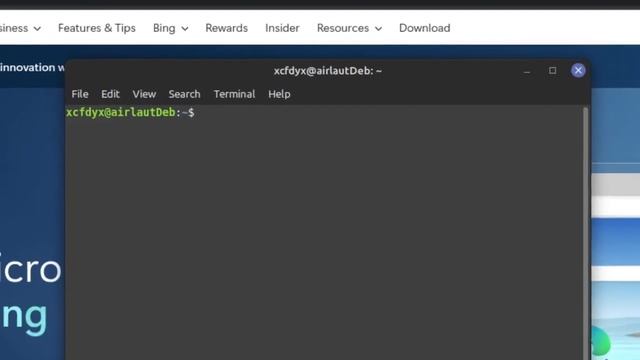Screen dimensions: 640x360
Task: Open the Download link in browser
Action: click(x=424, y=28)
